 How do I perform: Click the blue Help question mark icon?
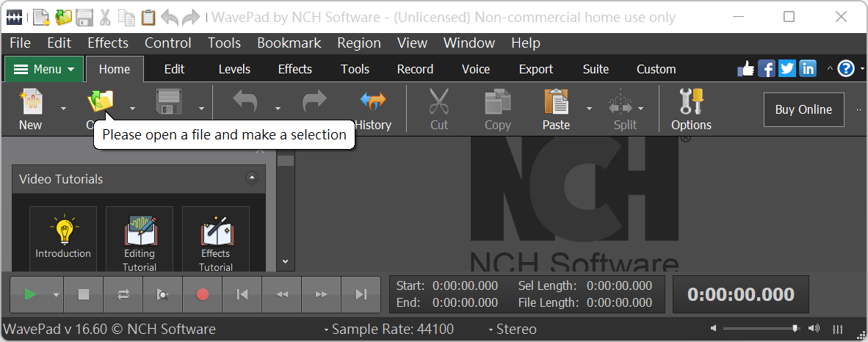pyautogui.click(x=846, y=69)
